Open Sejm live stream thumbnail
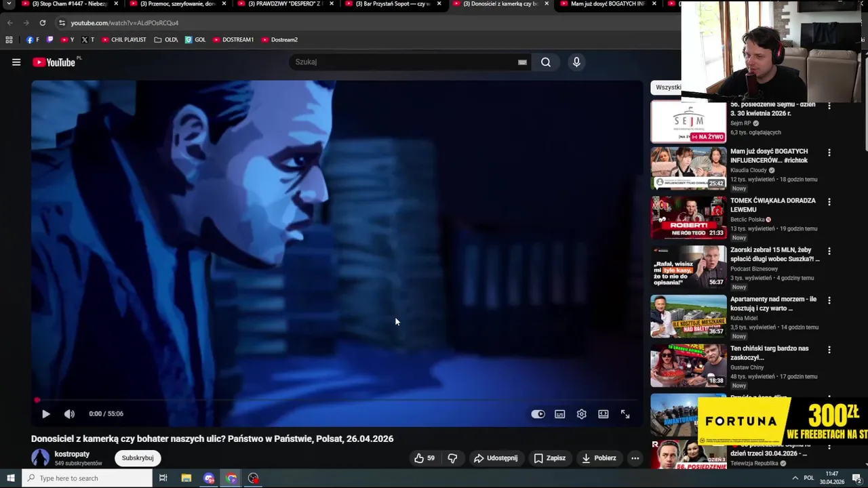Viewport: 868px width, 488px height. click(x=688, y=122)
